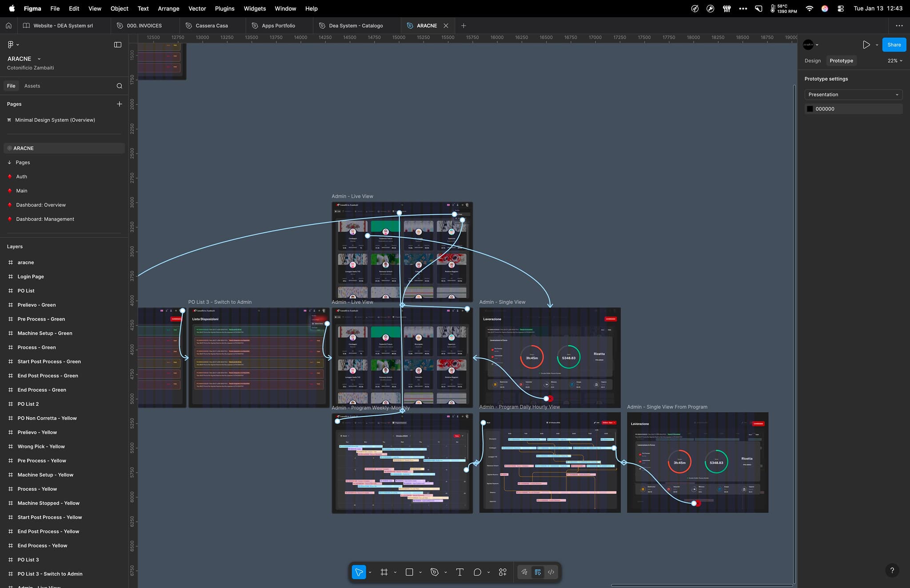Open the Widgets menu

(x=255, y=8)
